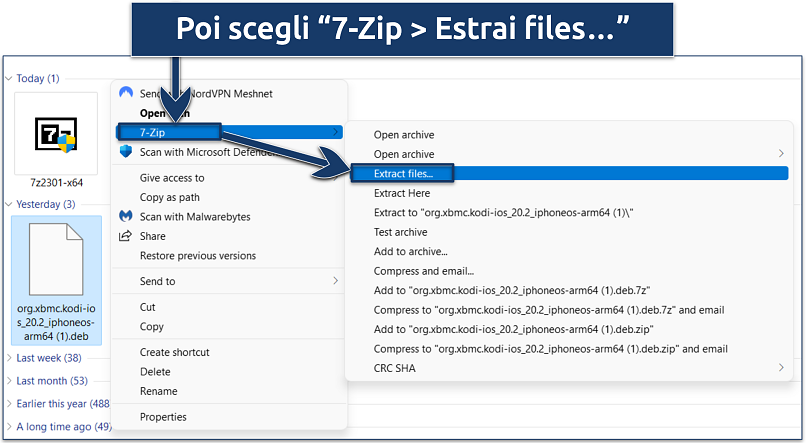Choose Add to archive...

[x=410, y=251]
